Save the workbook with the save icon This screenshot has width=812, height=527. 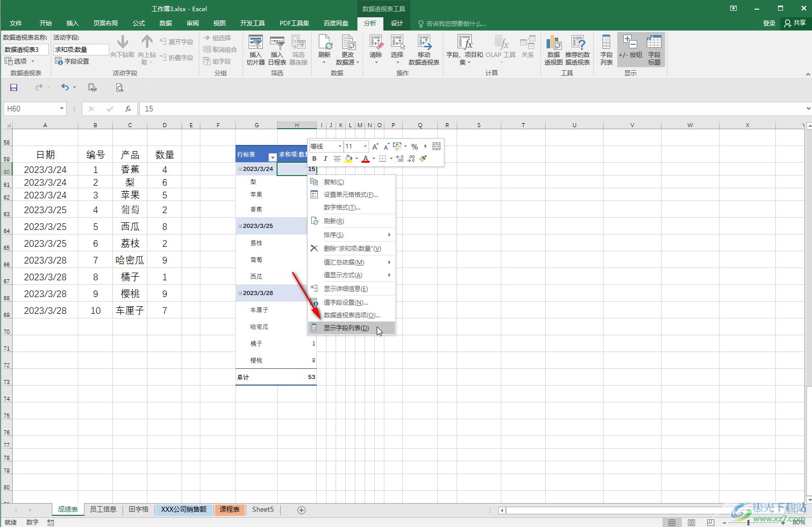[x=14, y=87]
